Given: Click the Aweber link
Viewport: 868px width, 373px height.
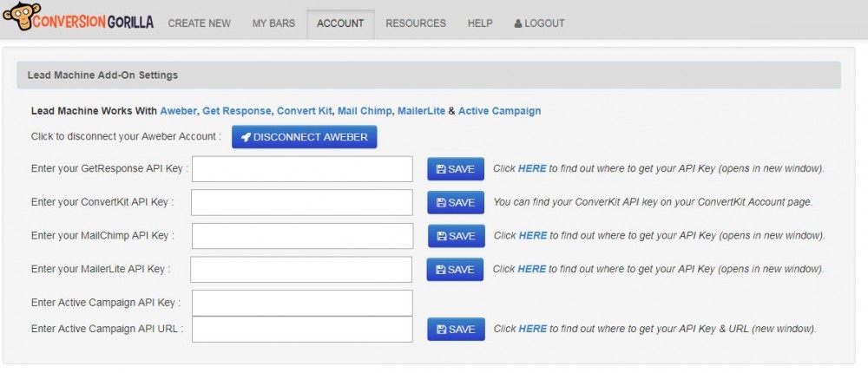Looking at the screenshot, I should tap(178, 111).
